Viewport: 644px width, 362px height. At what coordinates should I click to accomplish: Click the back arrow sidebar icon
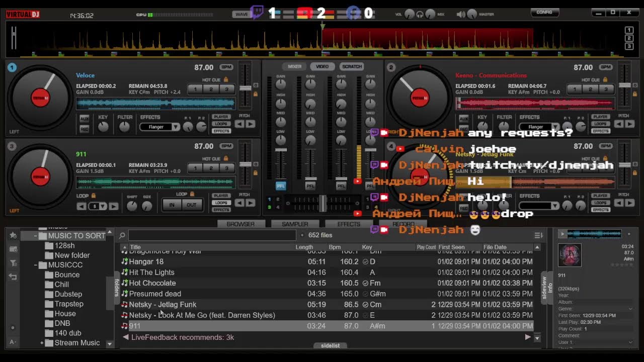13,277
